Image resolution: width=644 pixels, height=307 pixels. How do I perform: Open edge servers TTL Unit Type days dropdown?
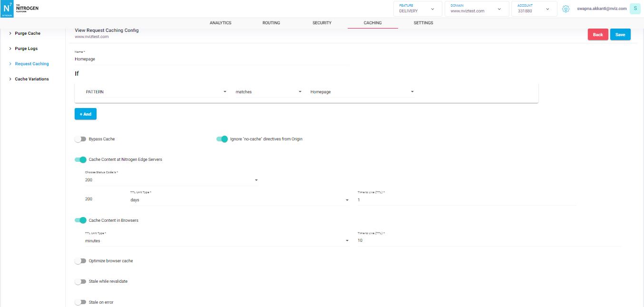240,200
